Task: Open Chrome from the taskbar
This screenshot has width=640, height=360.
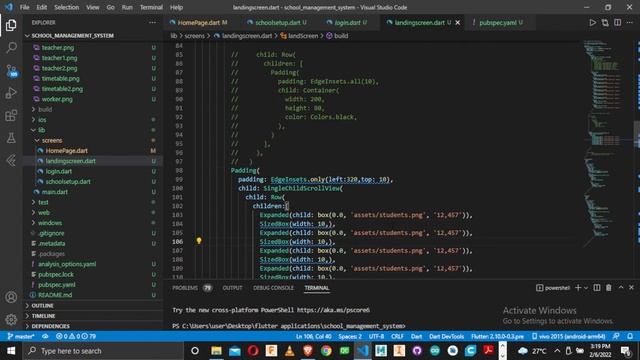Action: (326, 351)
